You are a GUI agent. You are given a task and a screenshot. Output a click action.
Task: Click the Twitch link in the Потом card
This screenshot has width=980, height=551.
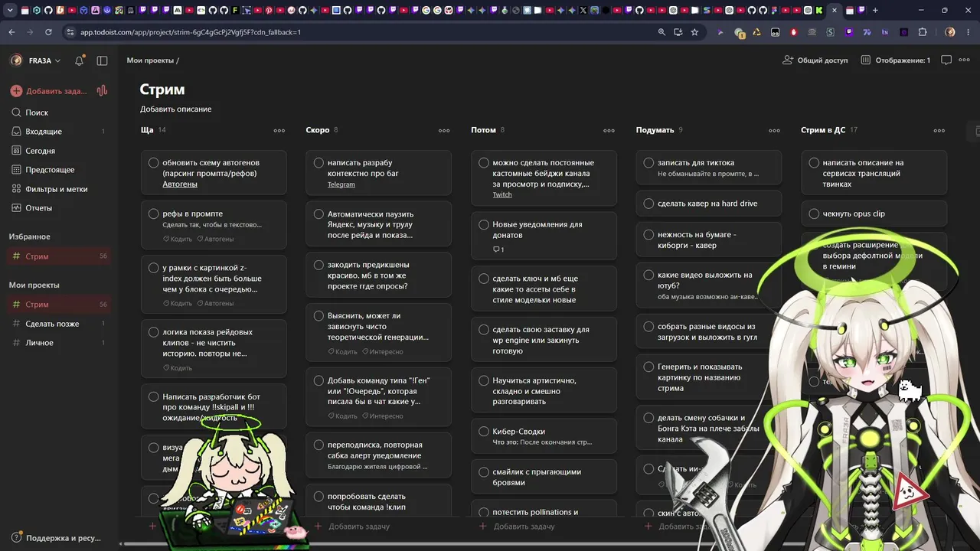(502, 195)
